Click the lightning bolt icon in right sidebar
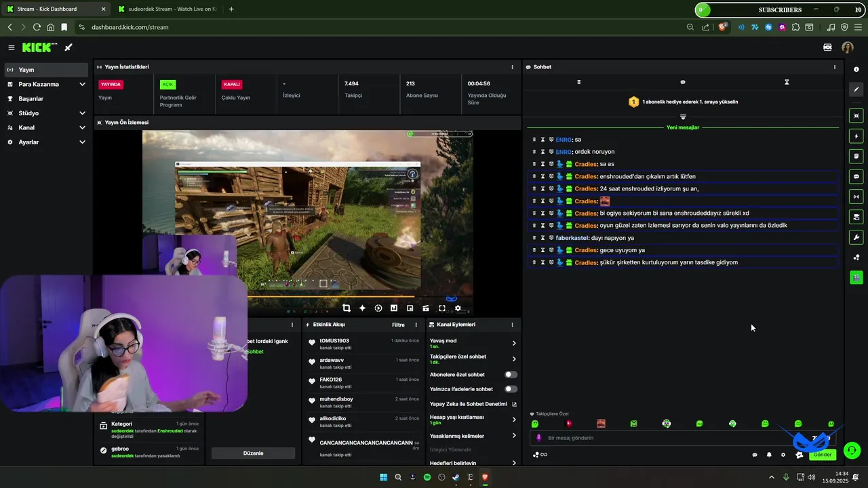 tap(856, 136)
